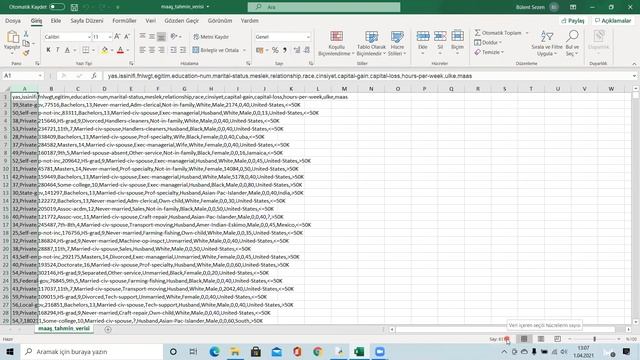640x360 pixels.
Task: Click Birleştir ve Ortala button
Action: coord(216,50)
